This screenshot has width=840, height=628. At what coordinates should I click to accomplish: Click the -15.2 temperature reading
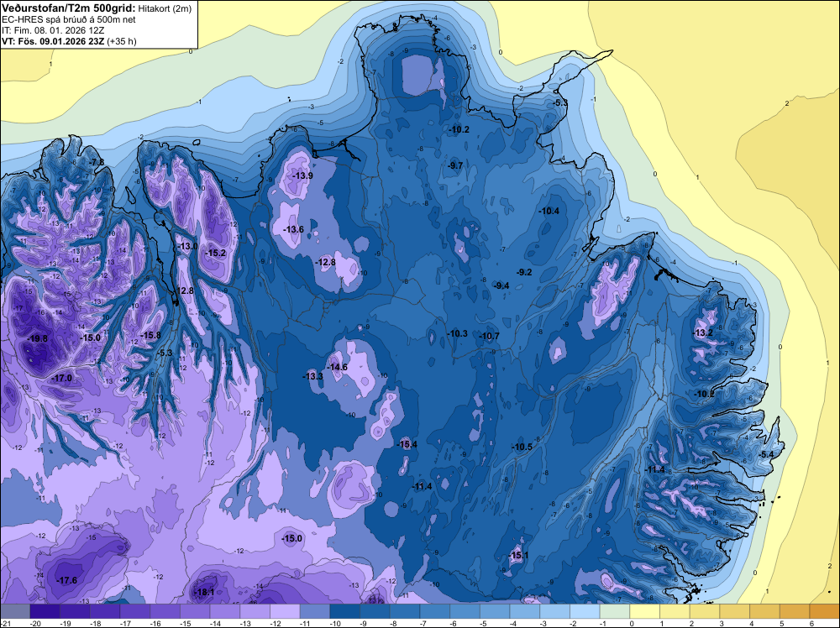tap(215, 253)
